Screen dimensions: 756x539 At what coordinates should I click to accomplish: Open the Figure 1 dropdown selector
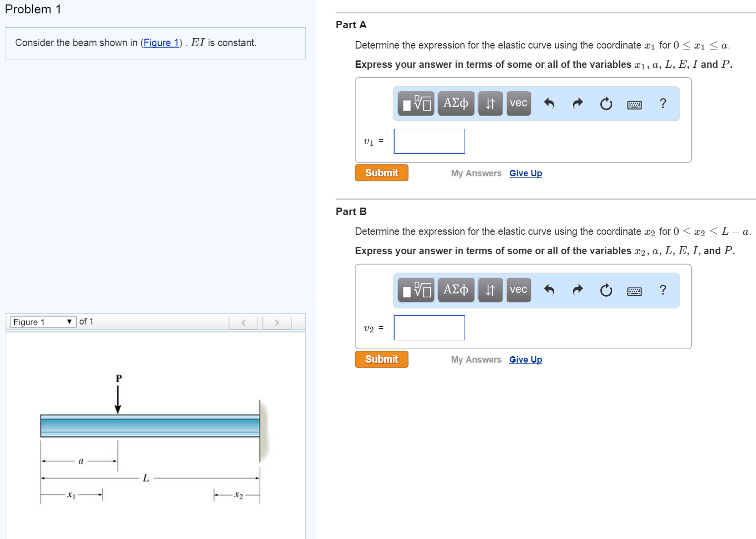click(x=42, y=322)
